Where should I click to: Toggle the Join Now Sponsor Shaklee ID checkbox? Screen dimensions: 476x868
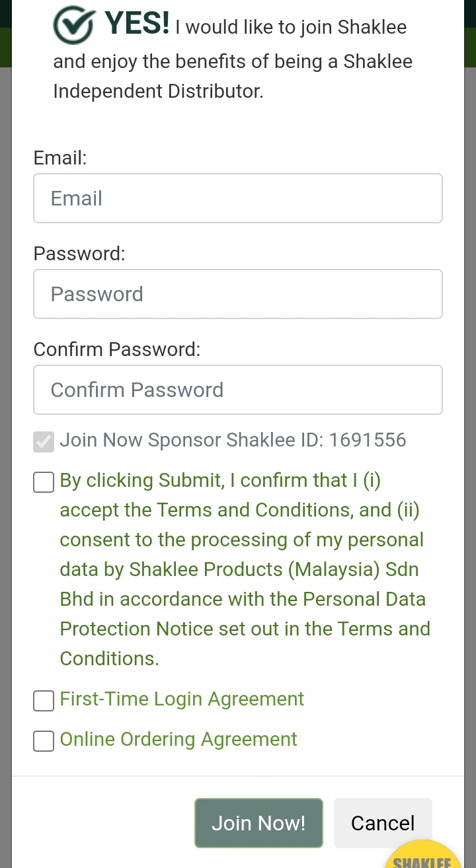point(44,442)
